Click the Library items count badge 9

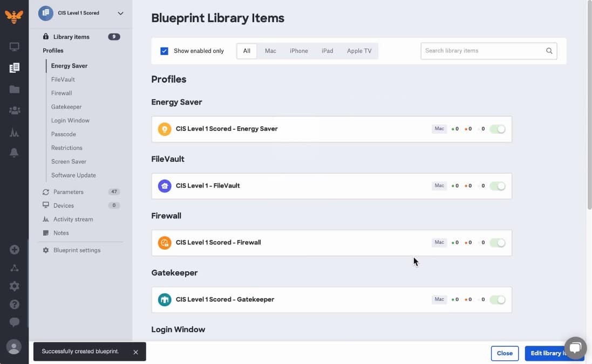point(114,37)
